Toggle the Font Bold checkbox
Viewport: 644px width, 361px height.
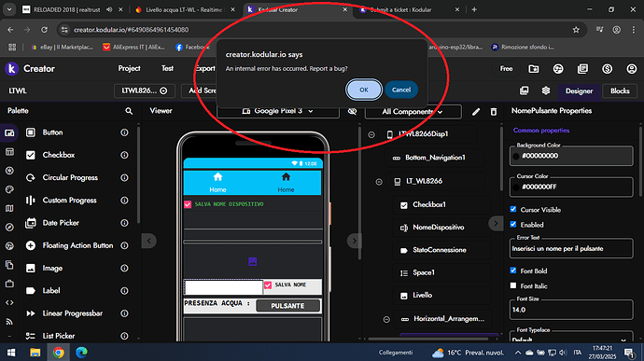[513, 271]
